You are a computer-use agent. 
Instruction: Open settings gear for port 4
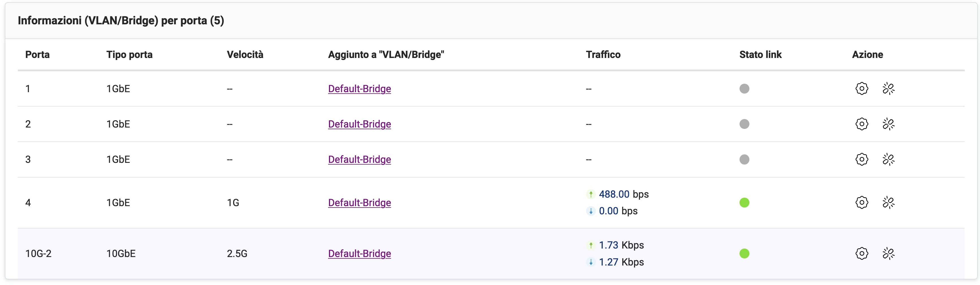click(862, 202)
